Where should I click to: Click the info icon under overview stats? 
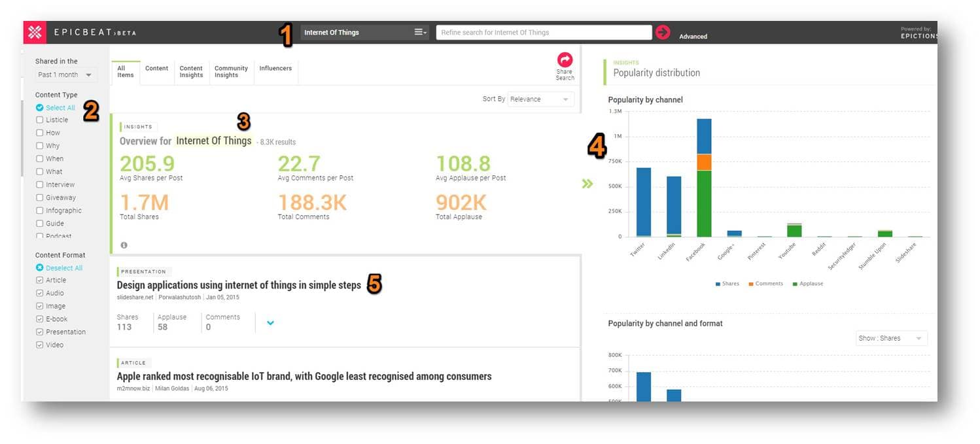(x=124, y=245)
